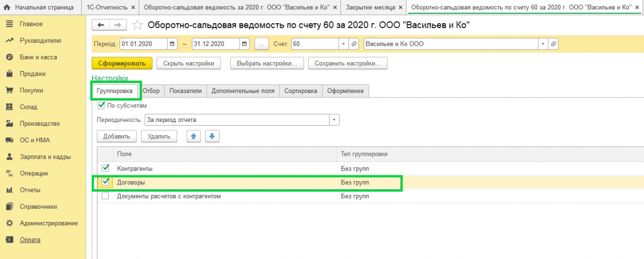Screen dimensions: 644x259
Task: Expand the Счет 60 dropdown list
Action: coord(343,43)
